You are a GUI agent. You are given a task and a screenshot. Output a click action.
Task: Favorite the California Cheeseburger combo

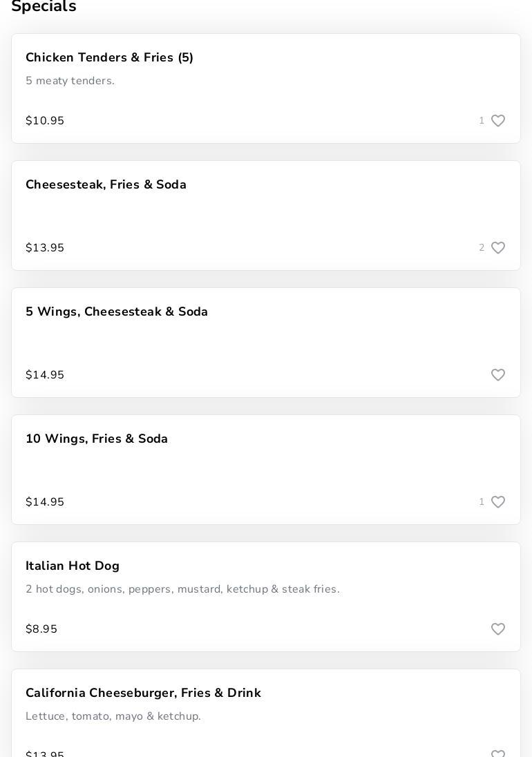pos(497,753)
